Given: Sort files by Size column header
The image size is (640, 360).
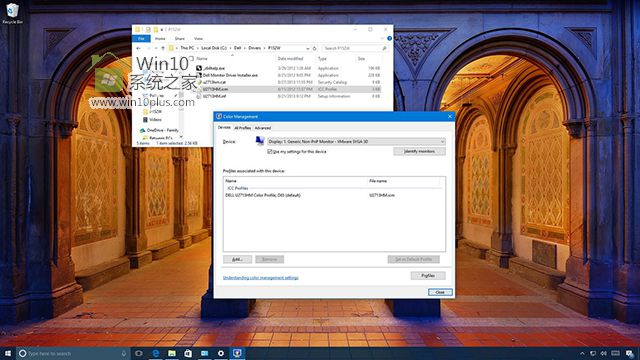Looking at the screenshot, I should [361, 59].
